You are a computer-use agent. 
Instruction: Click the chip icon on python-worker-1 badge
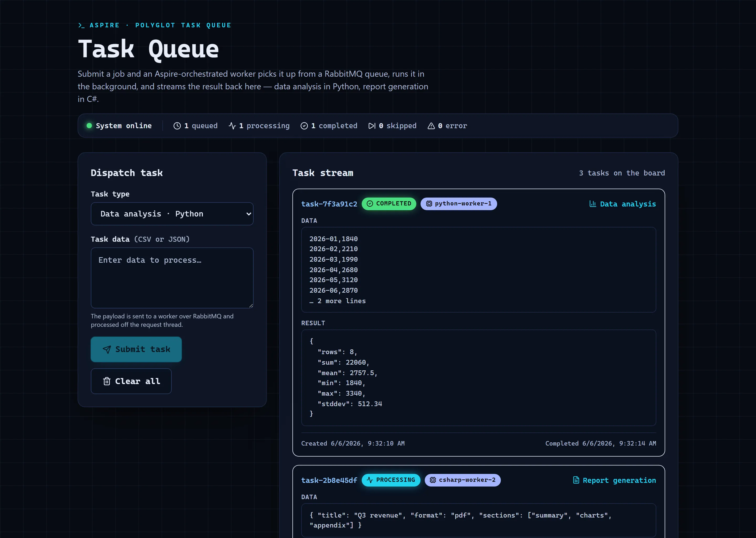coord(429,204)
